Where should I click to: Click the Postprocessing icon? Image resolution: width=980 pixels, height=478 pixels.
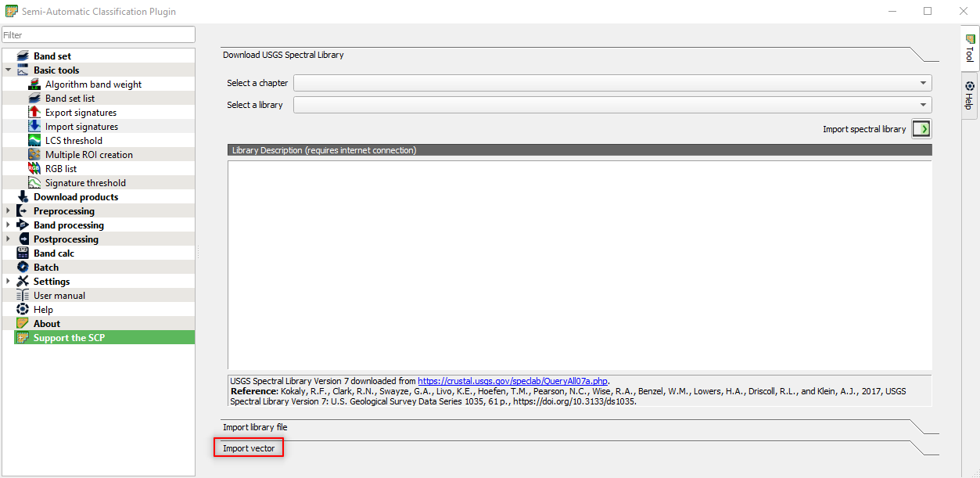(23, 239)
